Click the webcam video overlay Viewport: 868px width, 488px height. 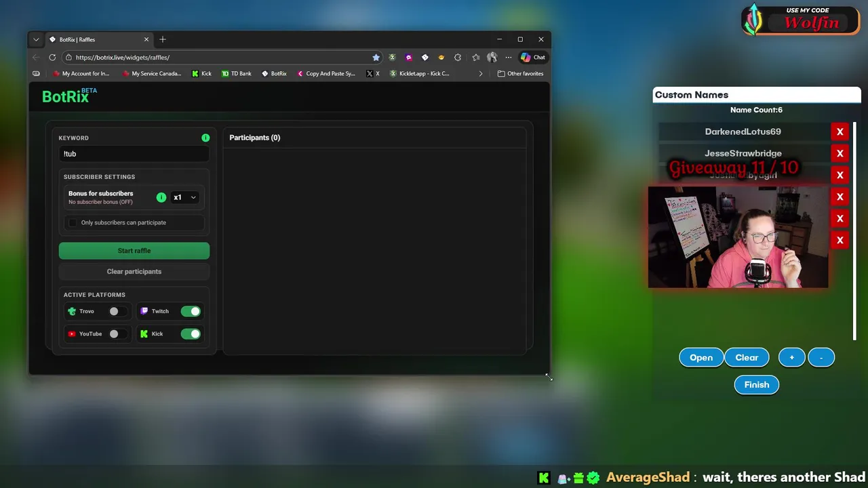(x=738, y=237)
